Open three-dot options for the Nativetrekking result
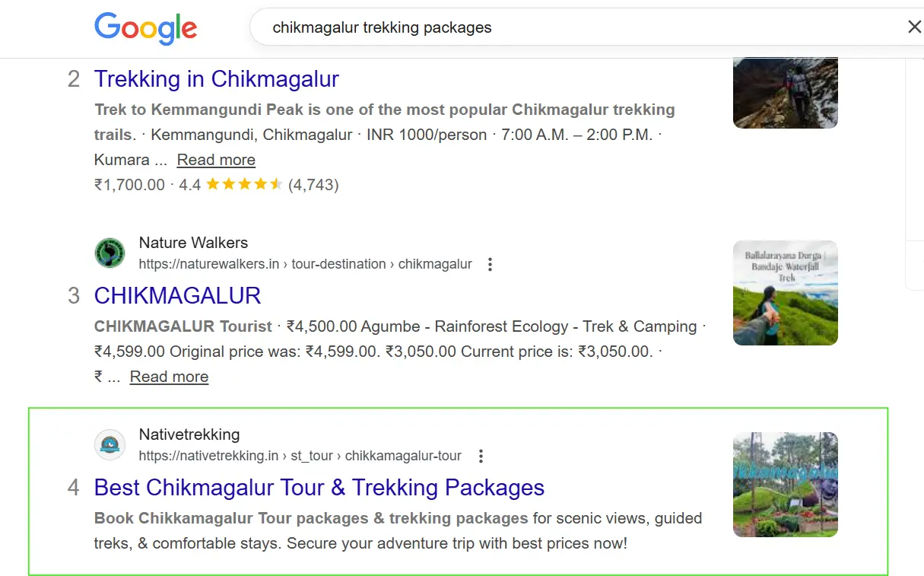This screenshot has width=924, height=576. click(x=480, y=456)
